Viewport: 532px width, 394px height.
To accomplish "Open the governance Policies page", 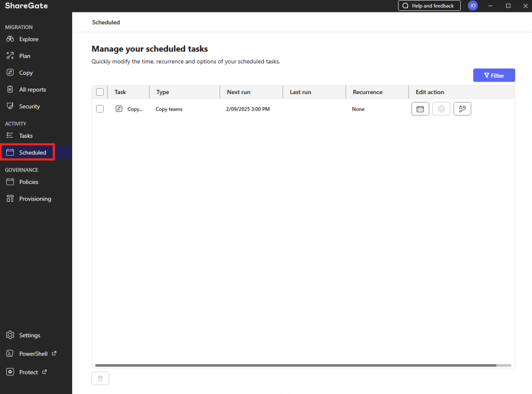I will tap(29, 182).
